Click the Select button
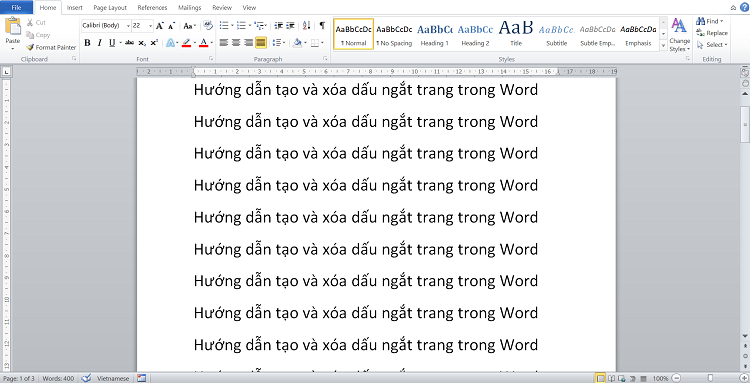Image resolution: width=750 pixels, height=383 pixels. 712,44
